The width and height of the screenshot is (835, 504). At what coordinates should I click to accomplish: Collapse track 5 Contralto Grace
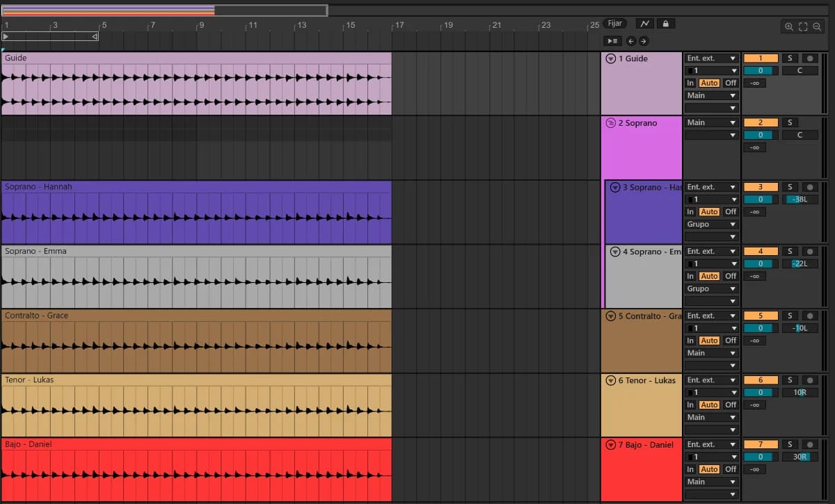point(611,316)
